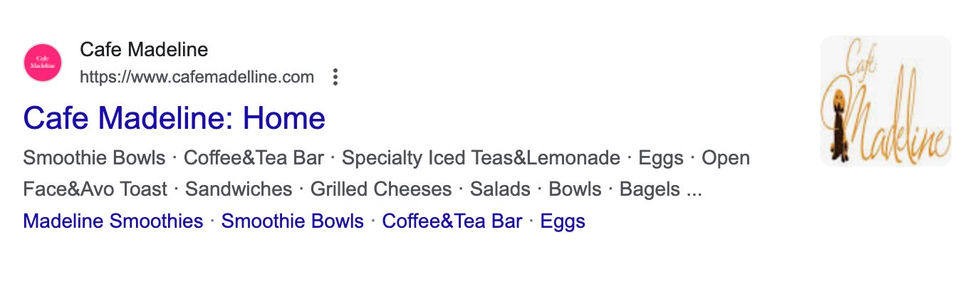Open the Madeline Smoothies sitelink

pyautogui.click(x=113, y=221)
